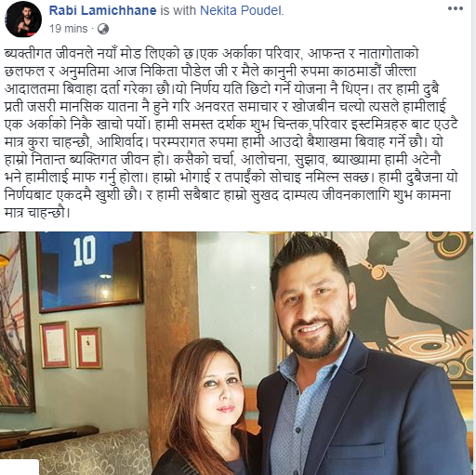Open the post permalink via 19 mins timestamp
The image size is (476, 475).
pyautogui.click(x=68, y=29)
